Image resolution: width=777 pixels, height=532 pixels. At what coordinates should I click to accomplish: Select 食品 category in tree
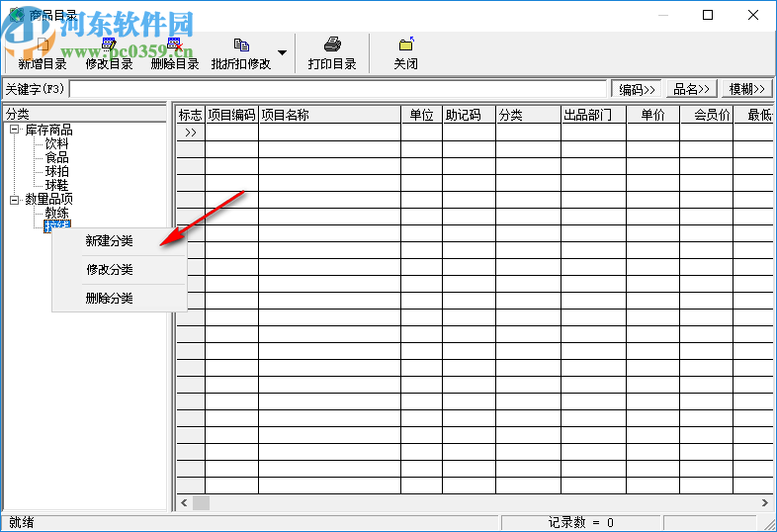click(57, 157)
